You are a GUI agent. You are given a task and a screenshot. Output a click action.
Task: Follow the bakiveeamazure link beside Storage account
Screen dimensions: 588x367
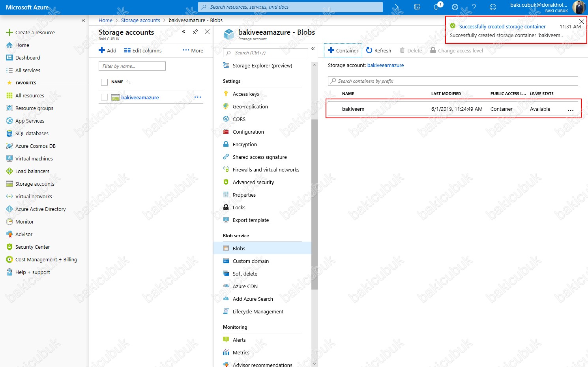point(386,65)
